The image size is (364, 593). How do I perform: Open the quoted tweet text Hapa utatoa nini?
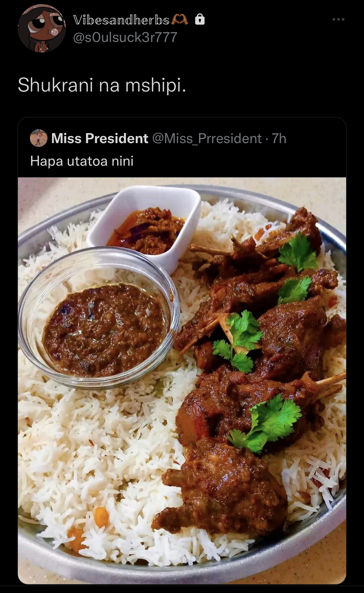82,161
